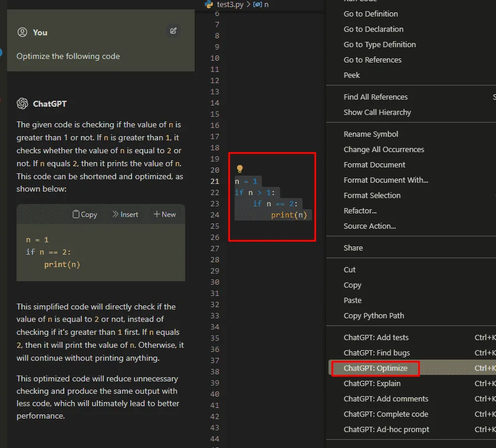Select Go to Definition

click(370, 14)
